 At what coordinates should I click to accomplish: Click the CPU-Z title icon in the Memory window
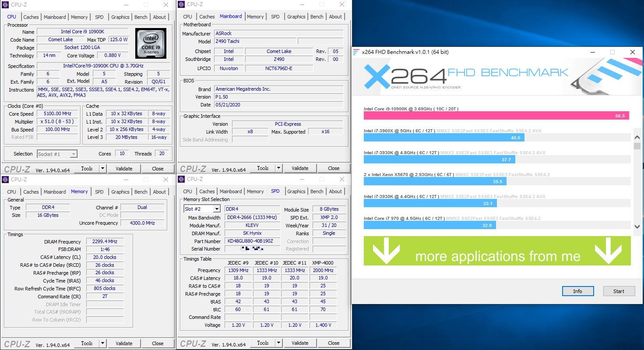(5, 179)
